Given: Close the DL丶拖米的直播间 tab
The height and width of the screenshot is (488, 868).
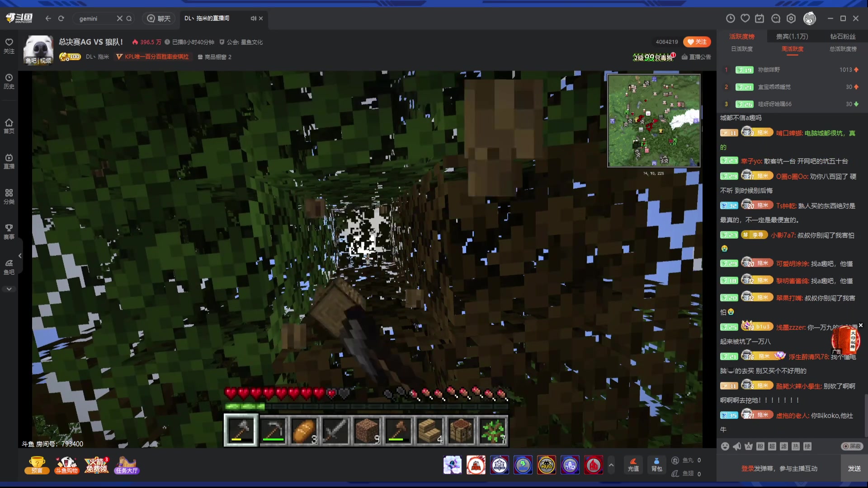Looking at the screenshot, I should click(x=261, y=19).
